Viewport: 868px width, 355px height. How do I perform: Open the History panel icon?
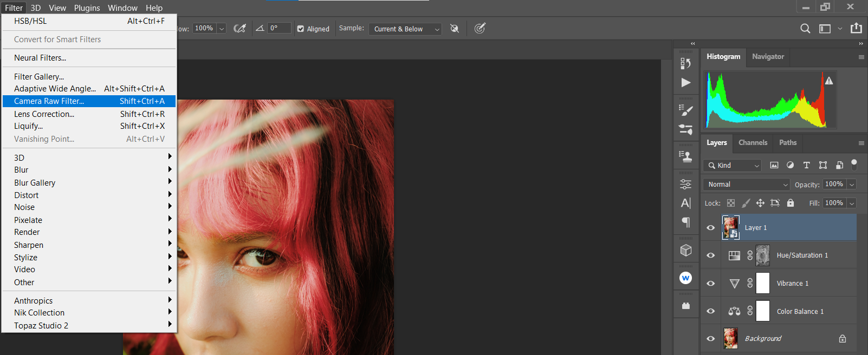tap(685, 63)
